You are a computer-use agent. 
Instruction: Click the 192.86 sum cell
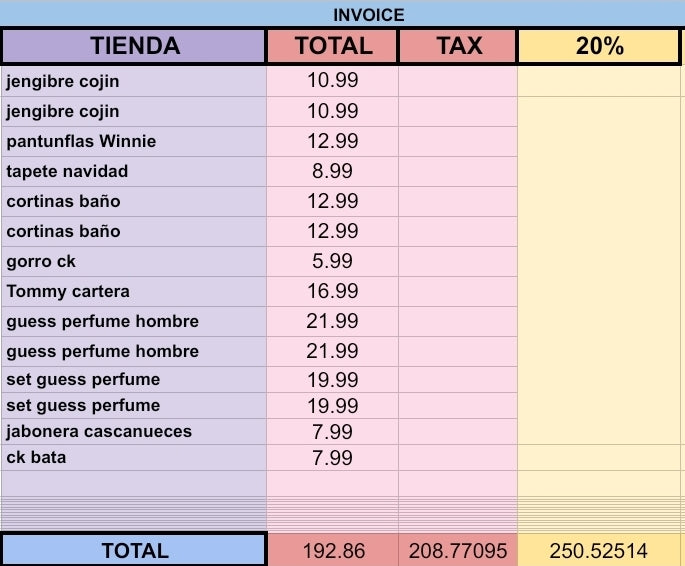[333, 550]
